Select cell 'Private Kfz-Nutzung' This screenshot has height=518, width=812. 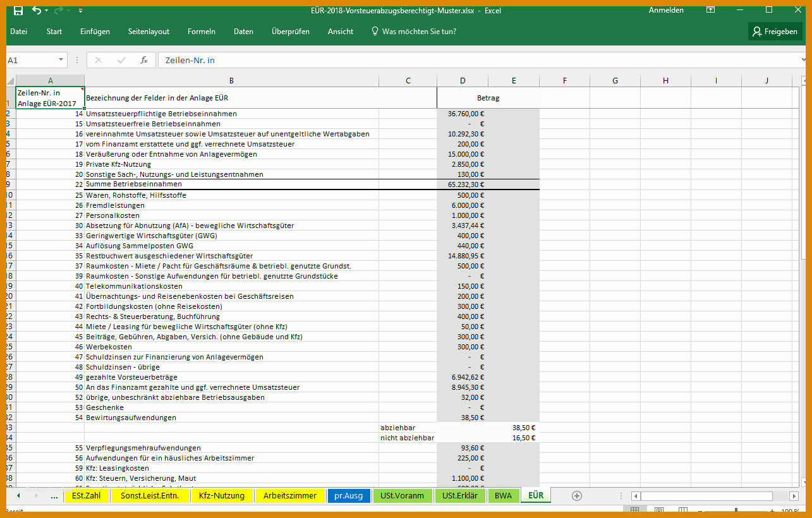pos(231,164)
